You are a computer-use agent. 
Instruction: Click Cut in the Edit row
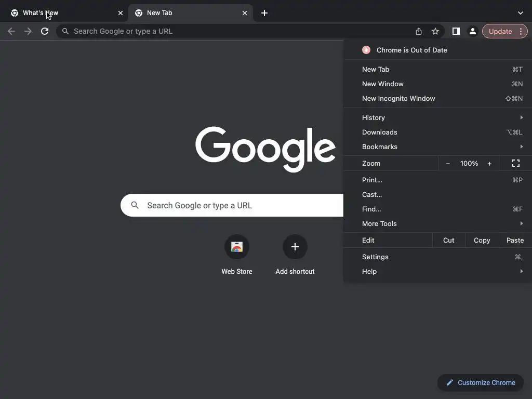[448, 240]
